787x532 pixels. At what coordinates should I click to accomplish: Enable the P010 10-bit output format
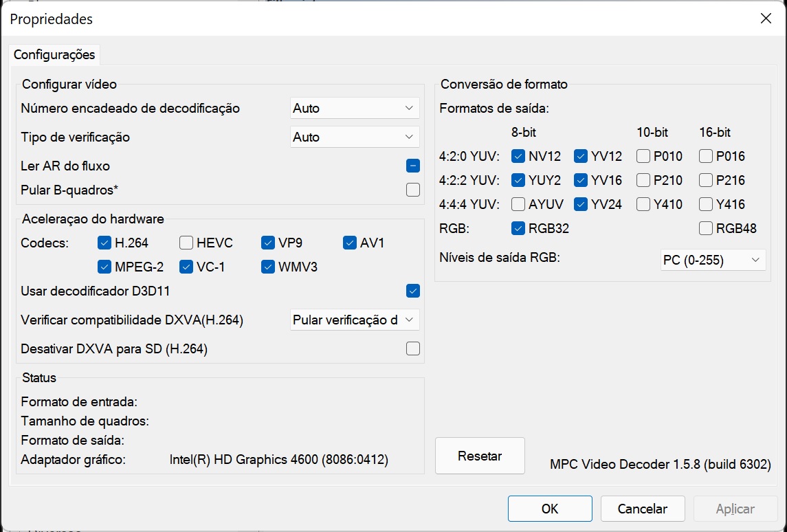pyautogui.click(x=643, y=156)
